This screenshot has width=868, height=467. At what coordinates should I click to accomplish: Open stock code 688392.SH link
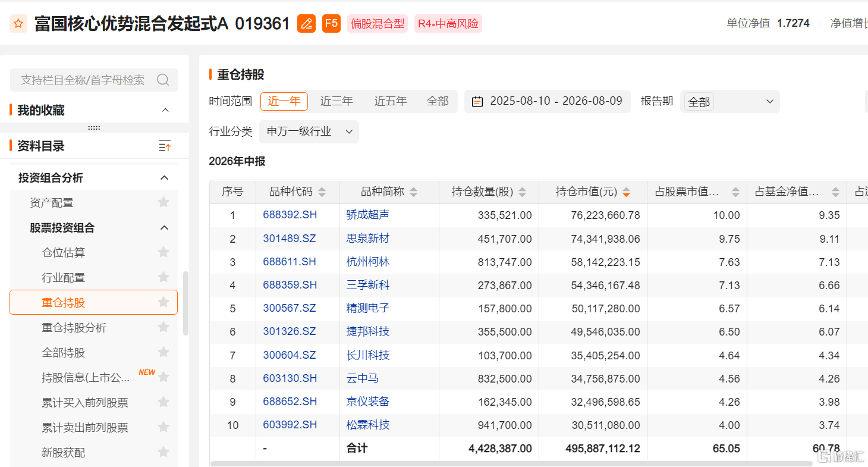point(290,215)
